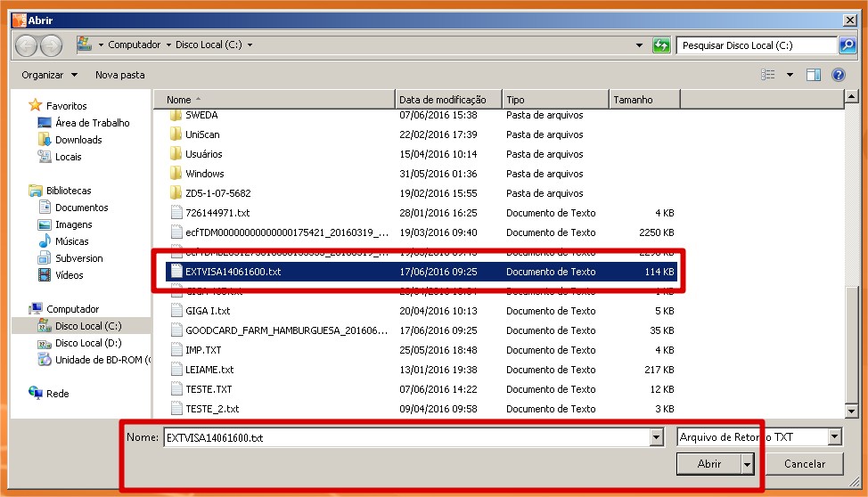Expand the Abrir button split arrow
868x497 pixels.
pos(747,464)
